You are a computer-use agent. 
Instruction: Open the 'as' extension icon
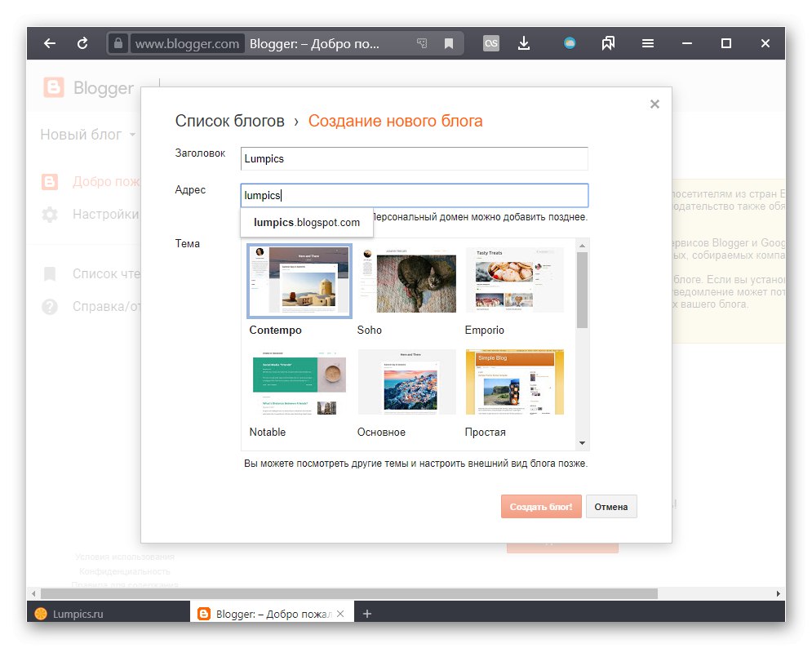tap(491, 43)
